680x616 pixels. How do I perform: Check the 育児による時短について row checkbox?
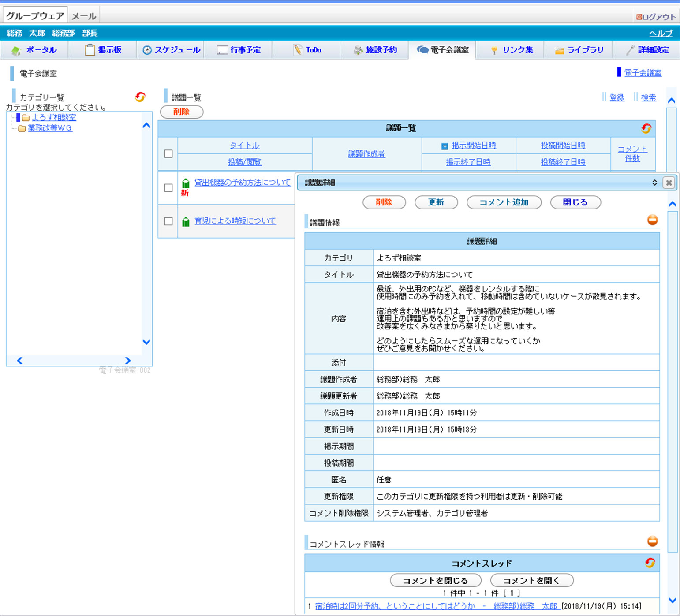[168, 221]
